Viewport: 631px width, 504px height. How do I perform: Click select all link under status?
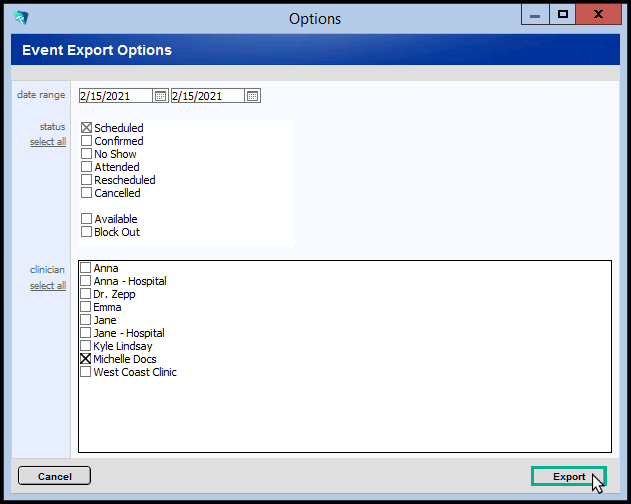point(48,142)
